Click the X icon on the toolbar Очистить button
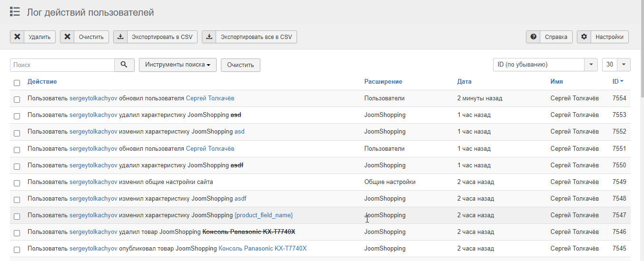Screen dimensions: 644x261 (x=67, y=37)
